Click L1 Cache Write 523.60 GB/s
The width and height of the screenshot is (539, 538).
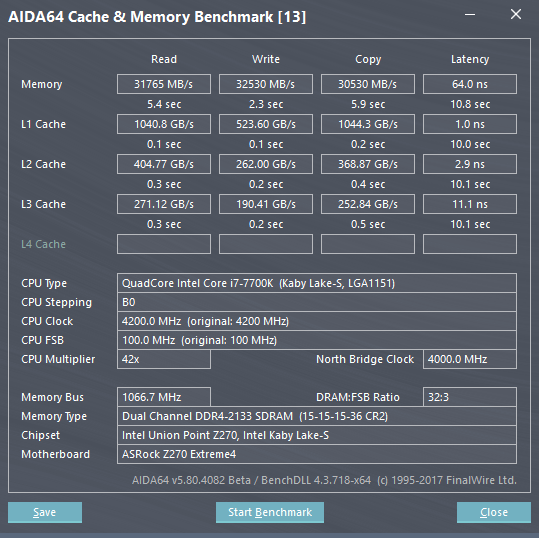266,124
